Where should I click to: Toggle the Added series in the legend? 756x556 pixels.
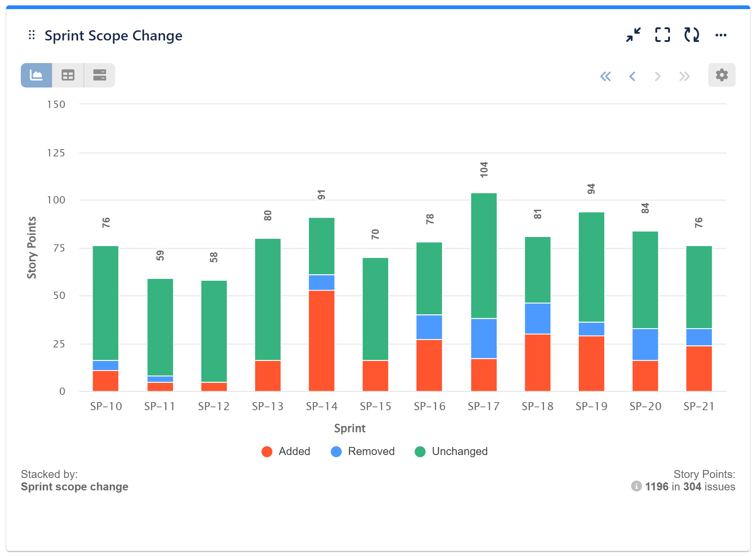(286, 451)
